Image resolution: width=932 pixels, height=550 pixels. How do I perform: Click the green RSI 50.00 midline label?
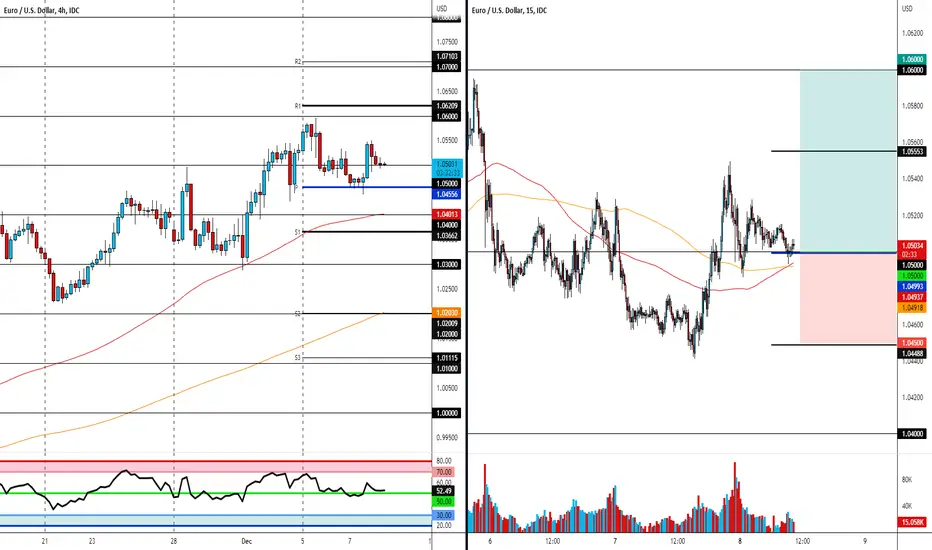(444, 502)
